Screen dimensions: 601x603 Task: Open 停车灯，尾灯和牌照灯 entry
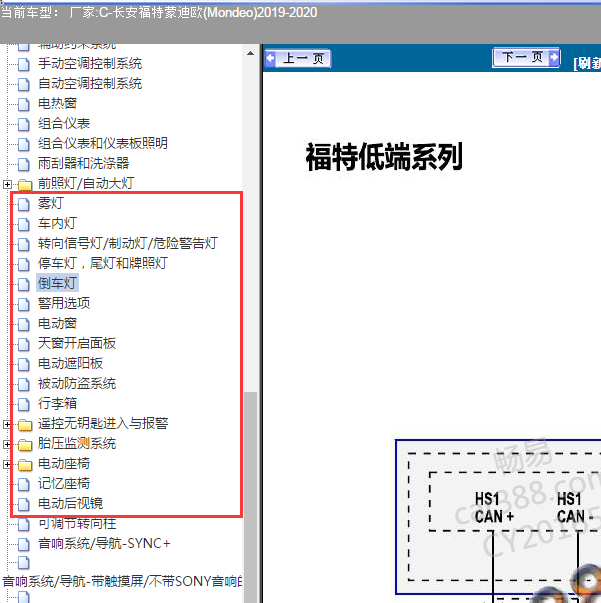tap(103, 263)
